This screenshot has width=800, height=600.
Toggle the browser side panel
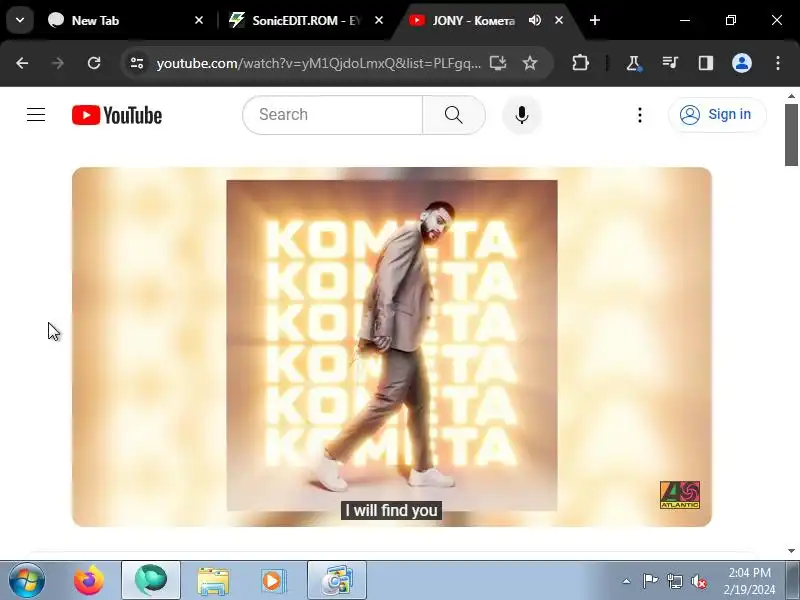(x=706, y=63)
